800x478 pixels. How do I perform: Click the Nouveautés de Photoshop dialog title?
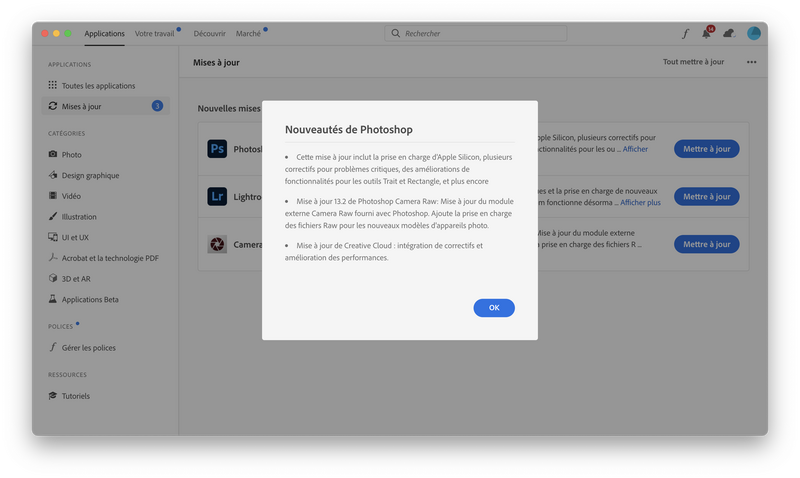348,130
